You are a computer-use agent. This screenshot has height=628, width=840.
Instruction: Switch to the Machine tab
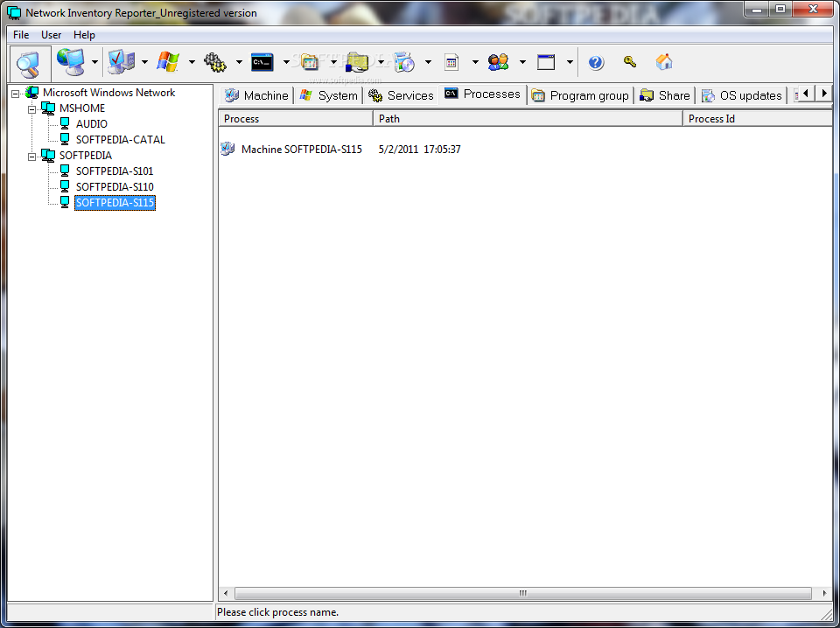256,95
